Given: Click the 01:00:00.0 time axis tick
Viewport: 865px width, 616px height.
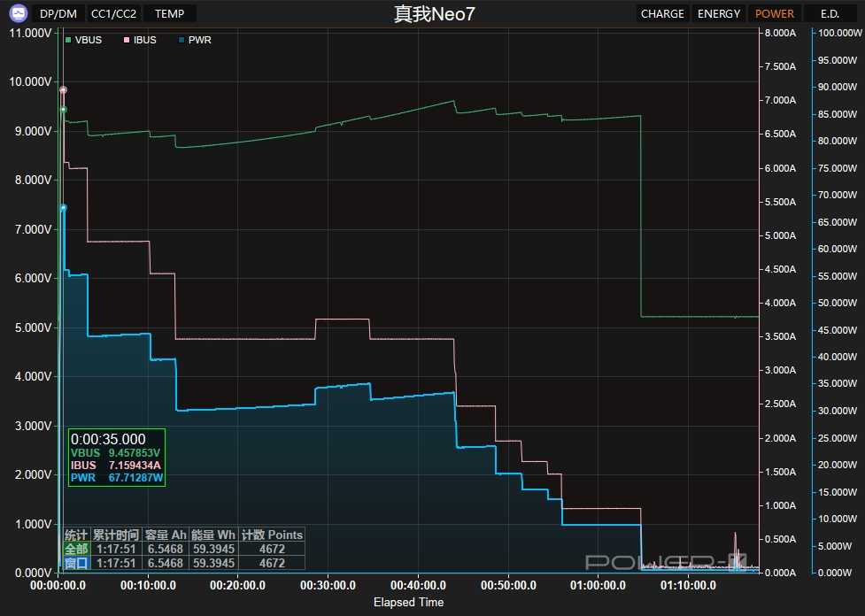Looking at the screenshot, I should pos(598,585).
